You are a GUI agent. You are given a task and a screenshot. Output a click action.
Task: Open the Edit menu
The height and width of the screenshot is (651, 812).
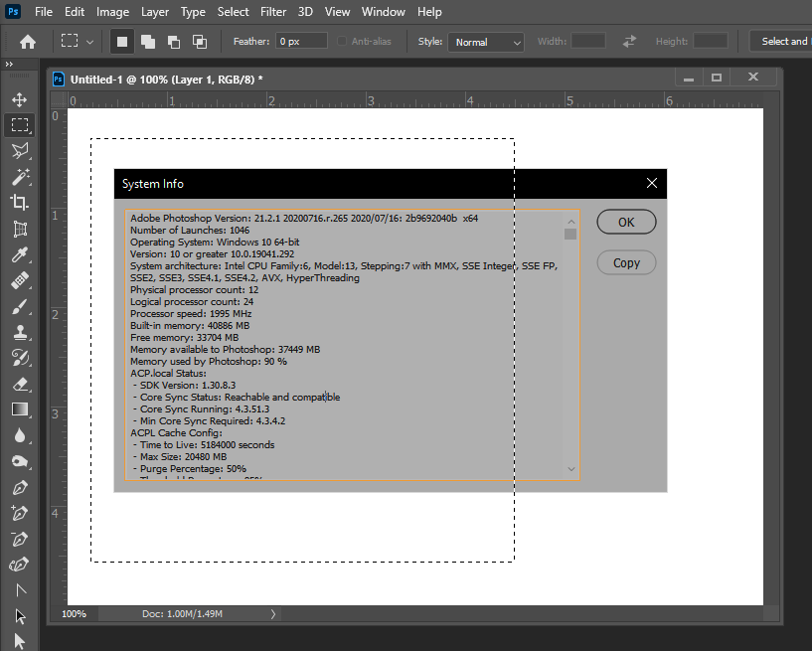click(75, 11)
